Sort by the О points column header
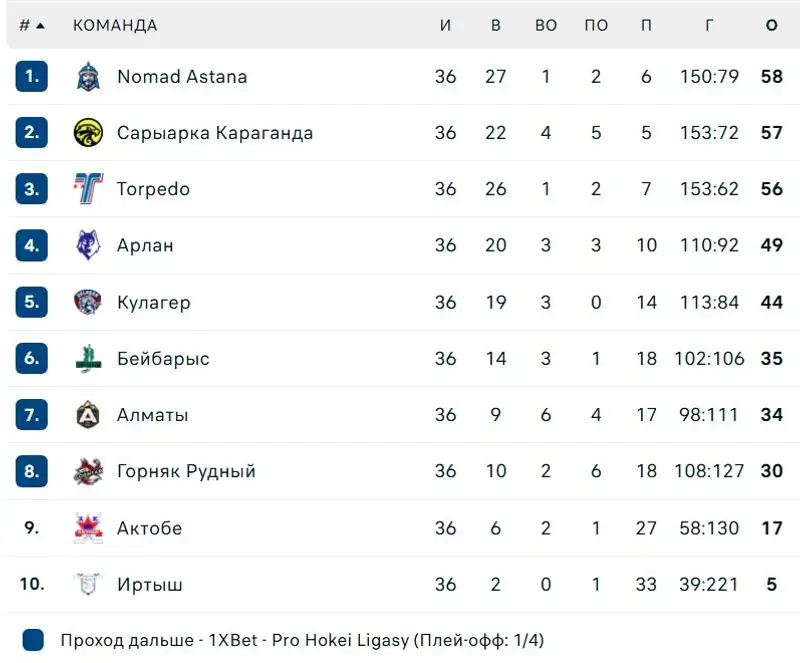Viewport: 800px width, 663px height. pyautogui.click(x=771, y=25)
